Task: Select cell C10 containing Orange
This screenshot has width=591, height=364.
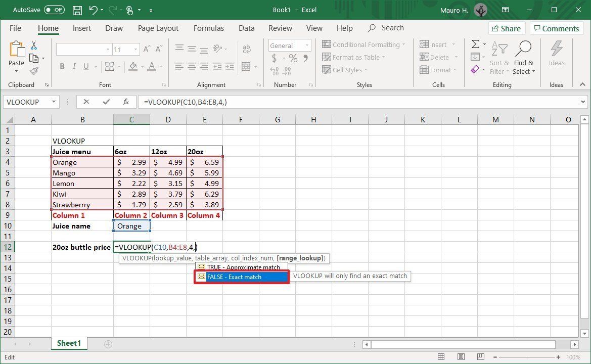Action: coord(131,226)
